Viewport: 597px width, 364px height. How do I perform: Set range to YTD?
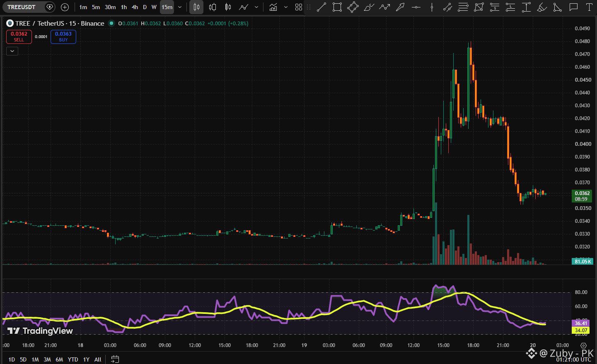click(73, 359)
